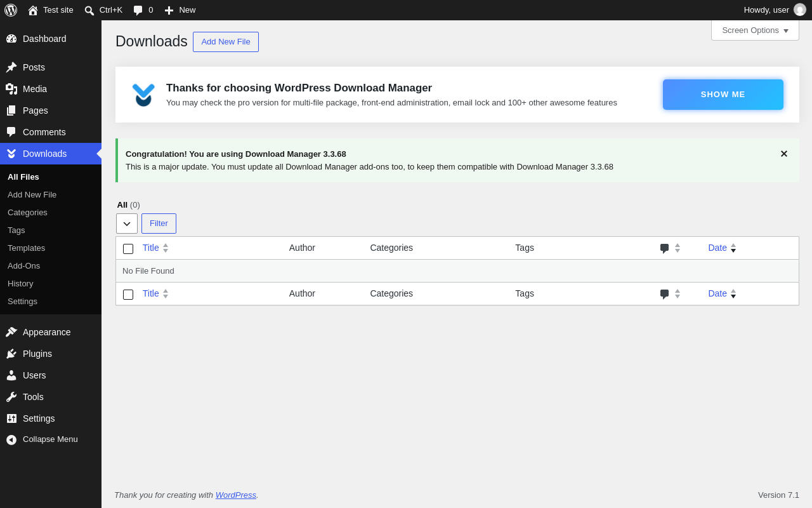Image resolution: width=812 pixels, height=508 pixels.
Task: Click the Posts pushpin icon
Action: click(x=11, y=67)
